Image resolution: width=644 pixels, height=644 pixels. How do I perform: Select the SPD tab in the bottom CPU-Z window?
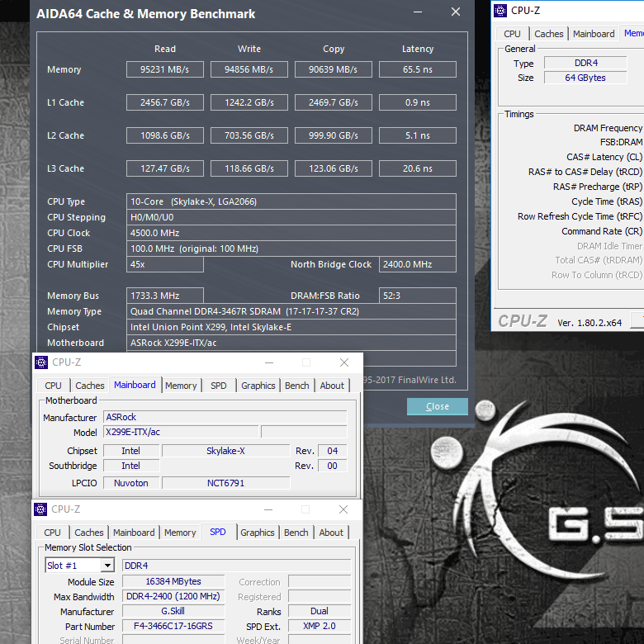click(x=218, y=532)
